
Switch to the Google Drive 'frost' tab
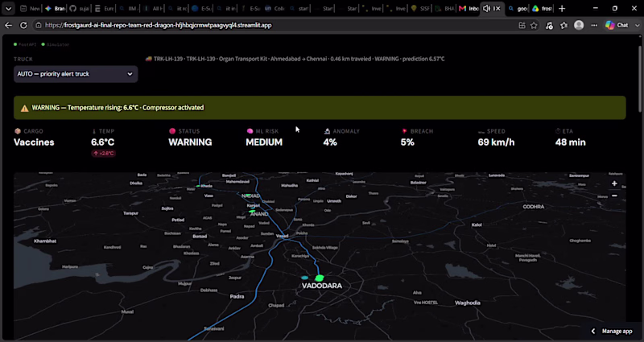click(542, 9)
